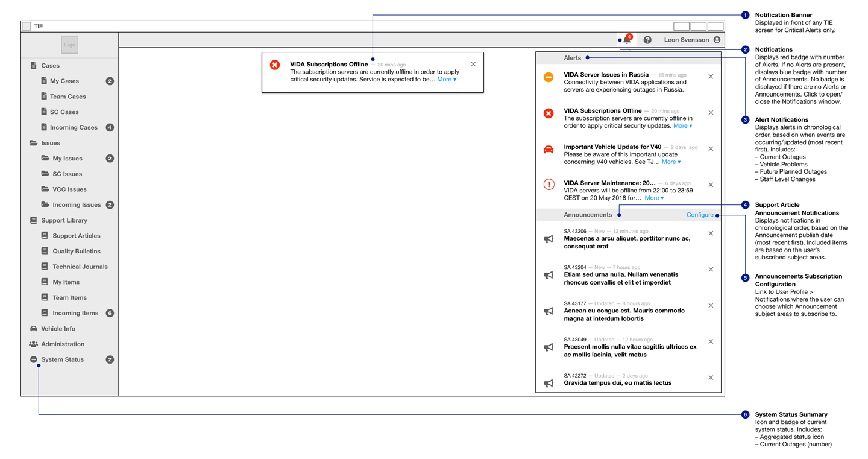Open Configure announcements link
Screen dimensions: 868x459
click(700, 215)
